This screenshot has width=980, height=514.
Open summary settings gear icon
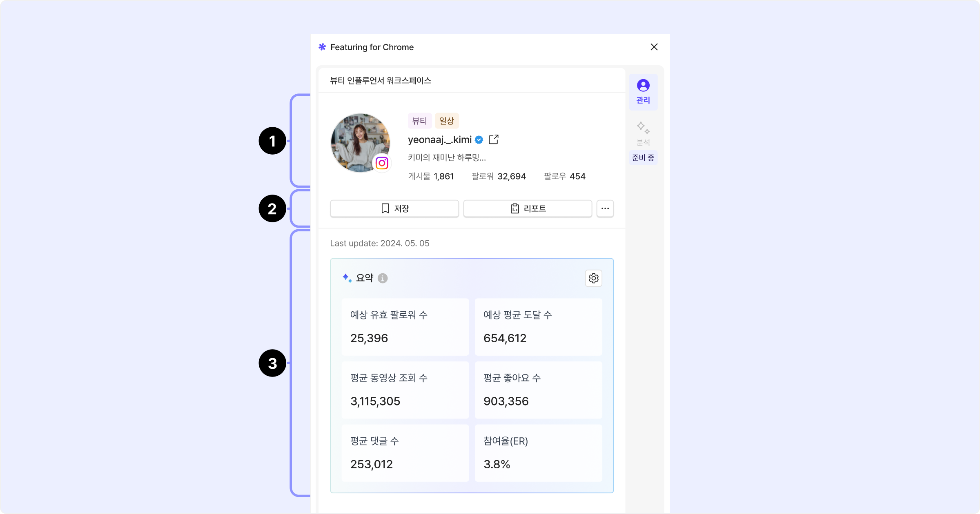point(593,278)
